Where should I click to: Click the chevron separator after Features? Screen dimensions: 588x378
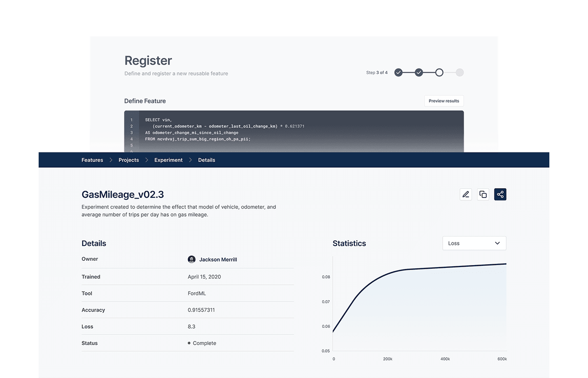111,160
